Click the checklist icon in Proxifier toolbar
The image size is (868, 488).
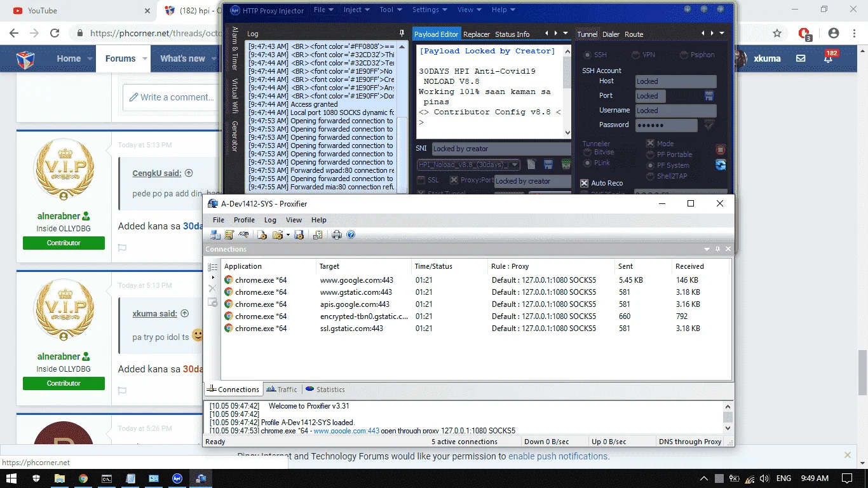pyautogui.click(x=318, y=234)
